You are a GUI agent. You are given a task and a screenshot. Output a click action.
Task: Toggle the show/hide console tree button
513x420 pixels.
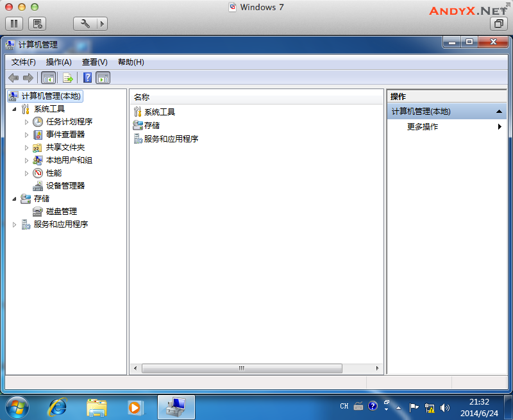click(x=49, y=78)
